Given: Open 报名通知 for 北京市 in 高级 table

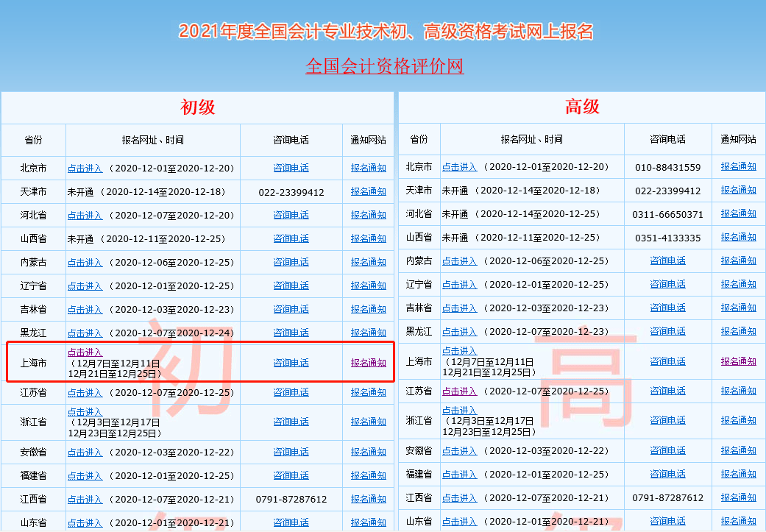Looking at the screenshot, I should 739,166.
